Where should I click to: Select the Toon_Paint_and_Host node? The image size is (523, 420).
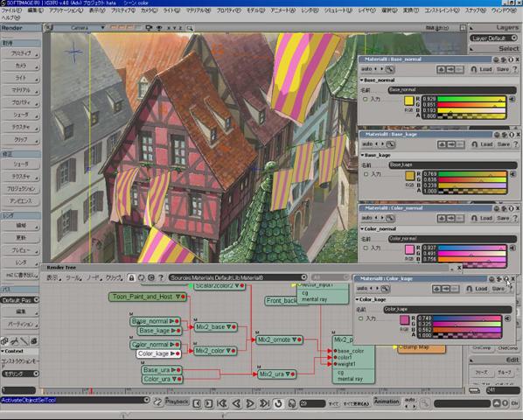click(x=148, y=297)
